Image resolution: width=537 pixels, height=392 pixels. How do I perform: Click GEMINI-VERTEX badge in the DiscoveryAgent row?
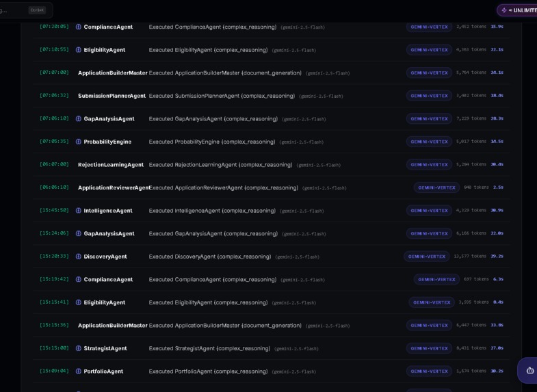click(427, 257)
